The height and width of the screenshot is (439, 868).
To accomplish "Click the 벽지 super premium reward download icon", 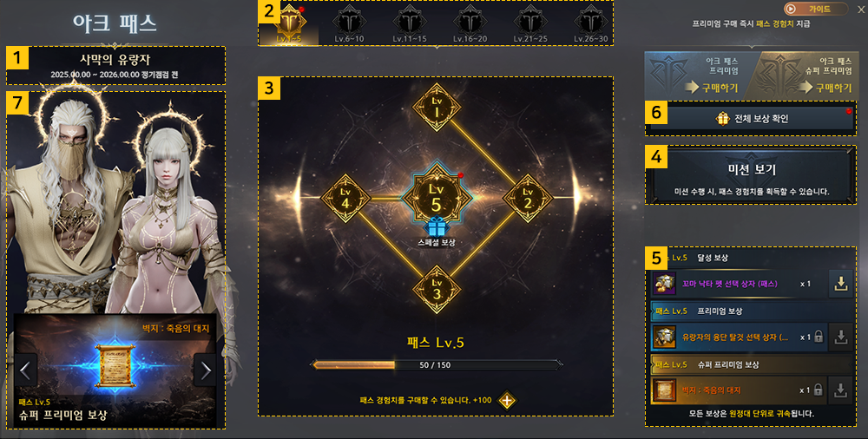I will (x=840, y=390).
